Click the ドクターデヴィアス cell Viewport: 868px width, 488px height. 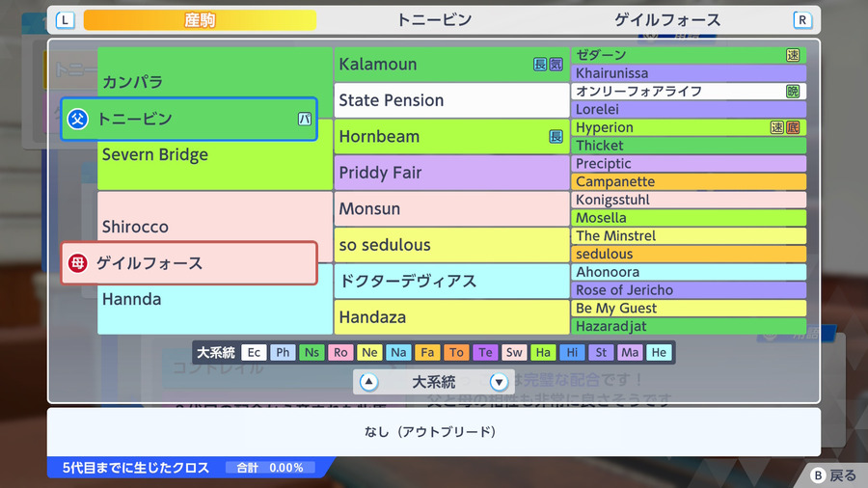tap(451, 281)
